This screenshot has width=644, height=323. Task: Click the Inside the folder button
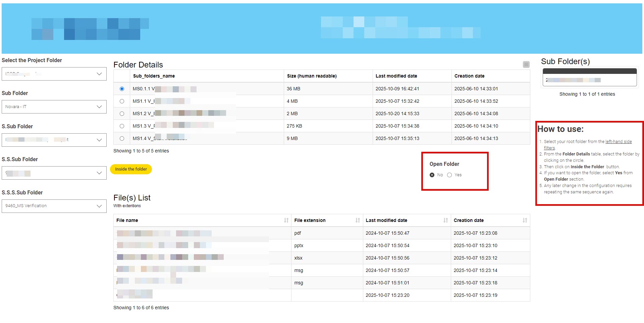click(131, 169)
